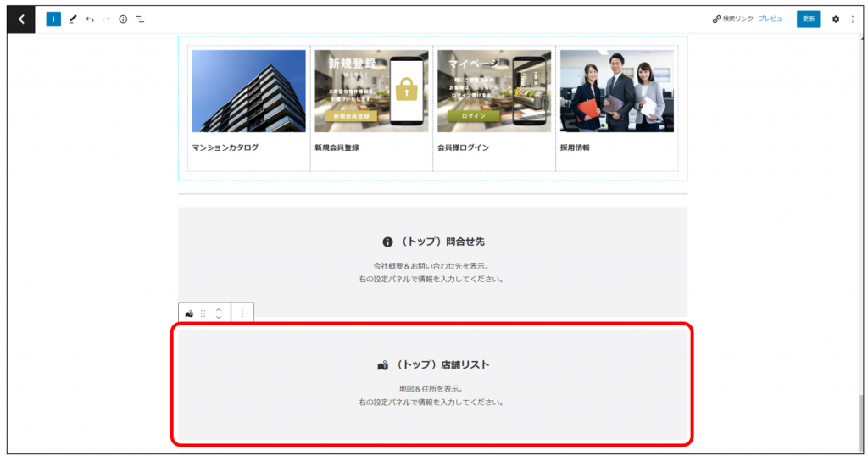Go back using the black arrow button
868x461 pixels.
coord(21,19)
